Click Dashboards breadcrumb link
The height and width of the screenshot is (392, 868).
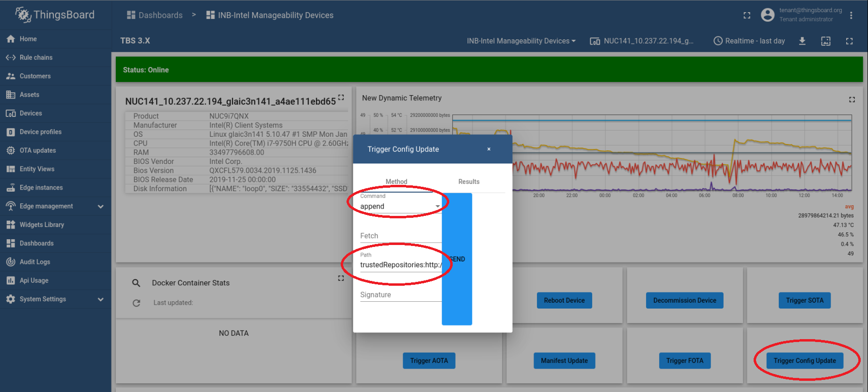pos(155,15)
